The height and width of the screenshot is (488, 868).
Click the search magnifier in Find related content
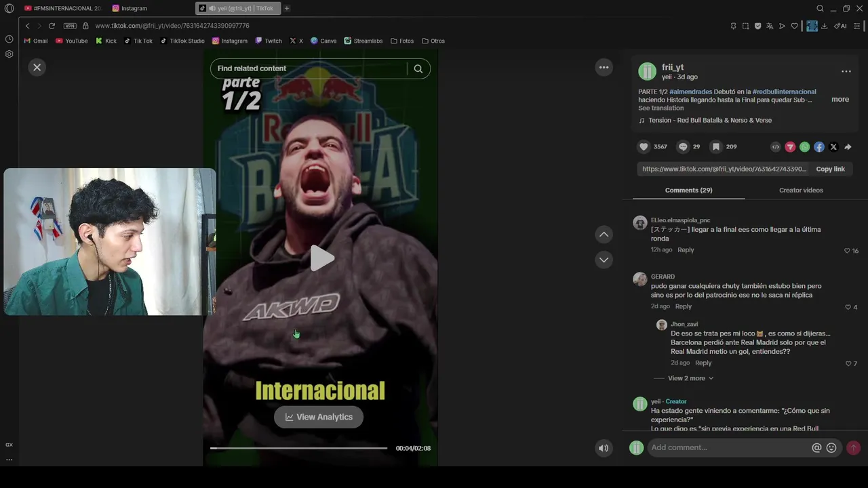coord(418,68)
